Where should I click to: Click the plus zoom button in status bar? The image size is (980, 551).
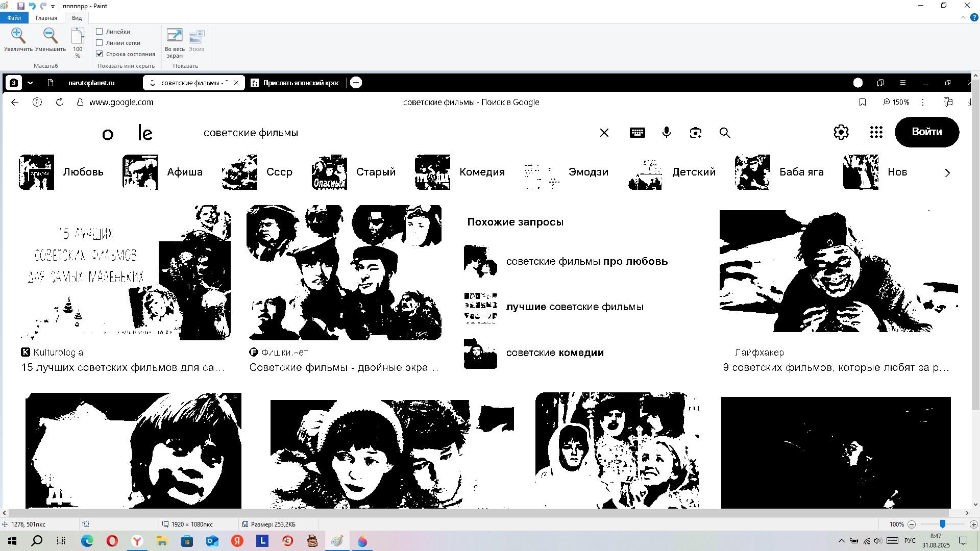973,524
